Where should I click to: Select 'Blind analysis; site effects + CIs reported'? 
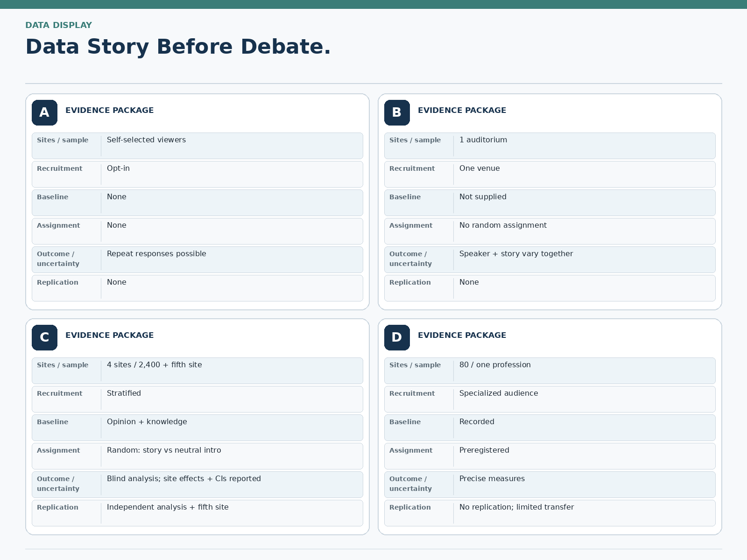coord(184,479)
